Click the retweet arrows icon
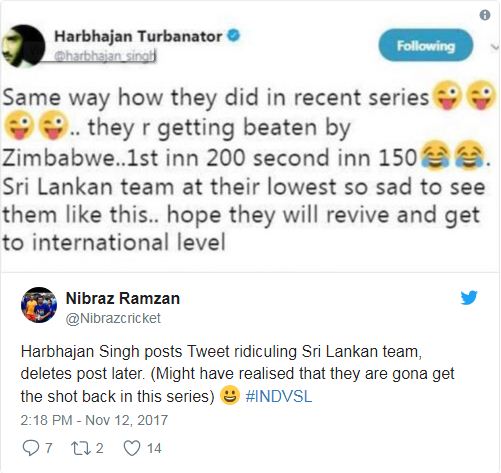501x473 pixels. pos(81,448)
